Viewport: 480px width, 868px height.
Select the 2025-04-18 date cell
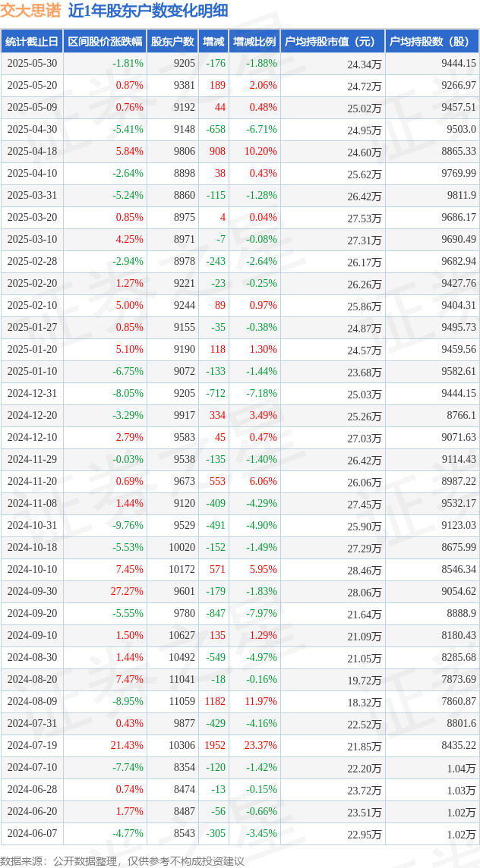tap(31, 151)
